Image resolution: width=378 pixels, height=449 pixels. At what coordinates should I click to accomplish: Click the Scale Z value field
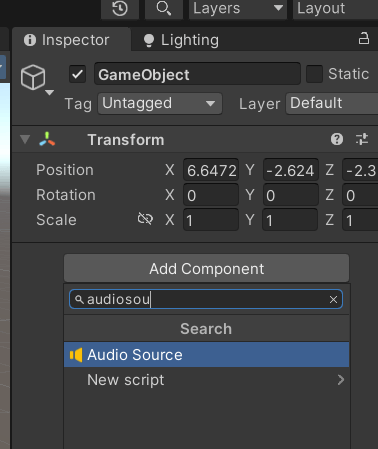click(360, 220)
